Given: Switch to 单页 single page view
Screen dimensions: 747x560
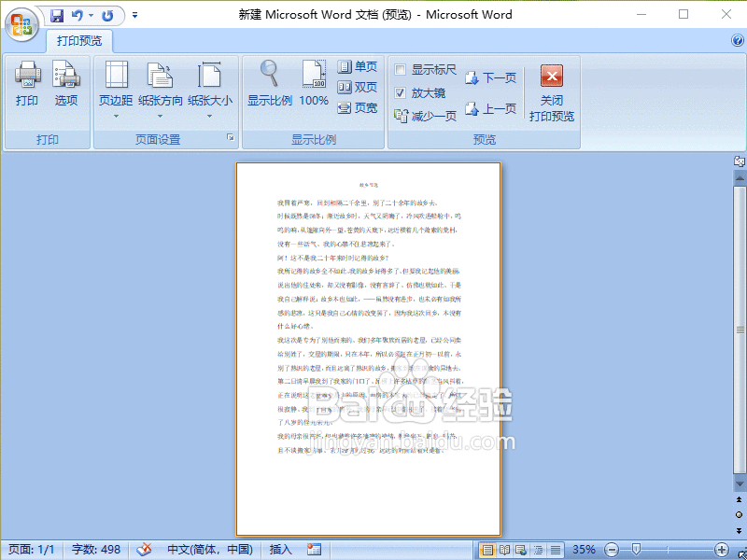Looking at the screenshot, I should click(x=357, y=67).
